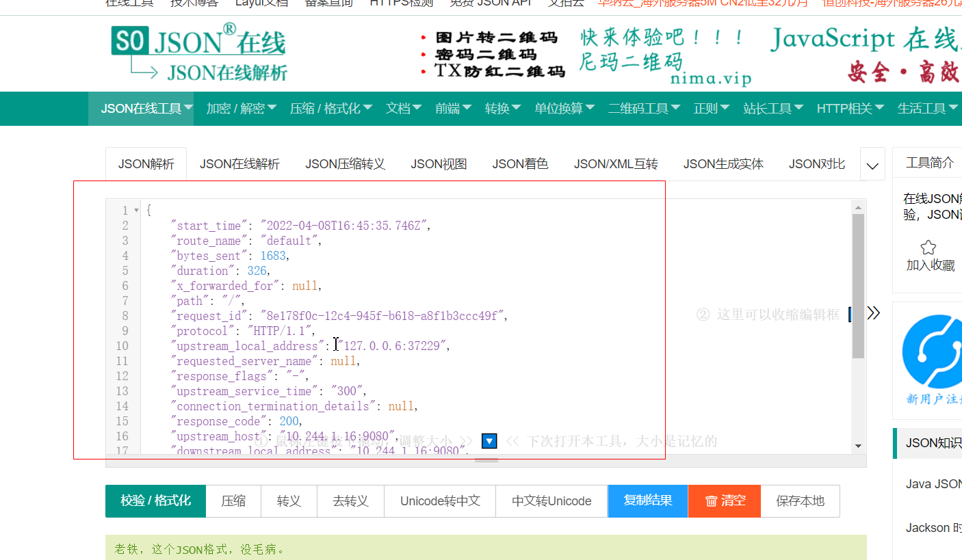The height and width of the screenshot is (560, 962).
Task: Click the SO JSON在线 logo
Action: (199, 52)
